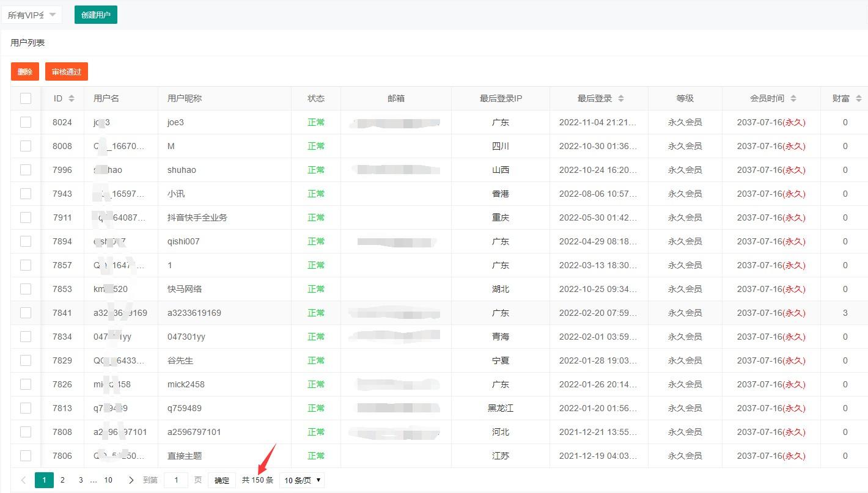Viewport: 868px width, 493px height.
Task: Switch to page 2 of results
Action: [x=62, y=480]
